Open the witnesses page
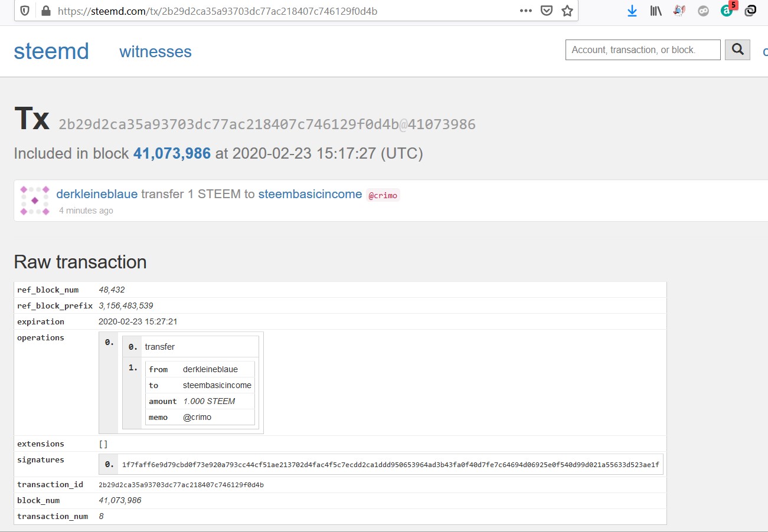Screen dimensions: 768x532 [155, 52]
